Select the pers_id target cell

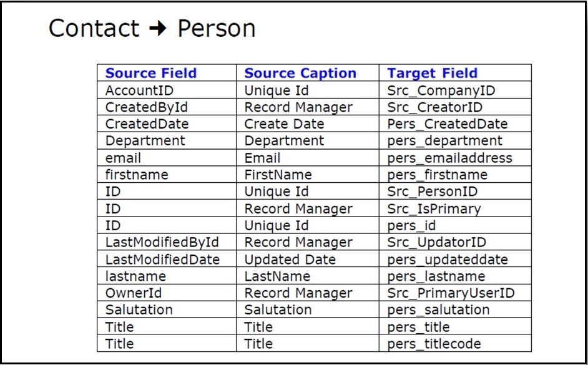pyautogui.click(x=455, y=225)
